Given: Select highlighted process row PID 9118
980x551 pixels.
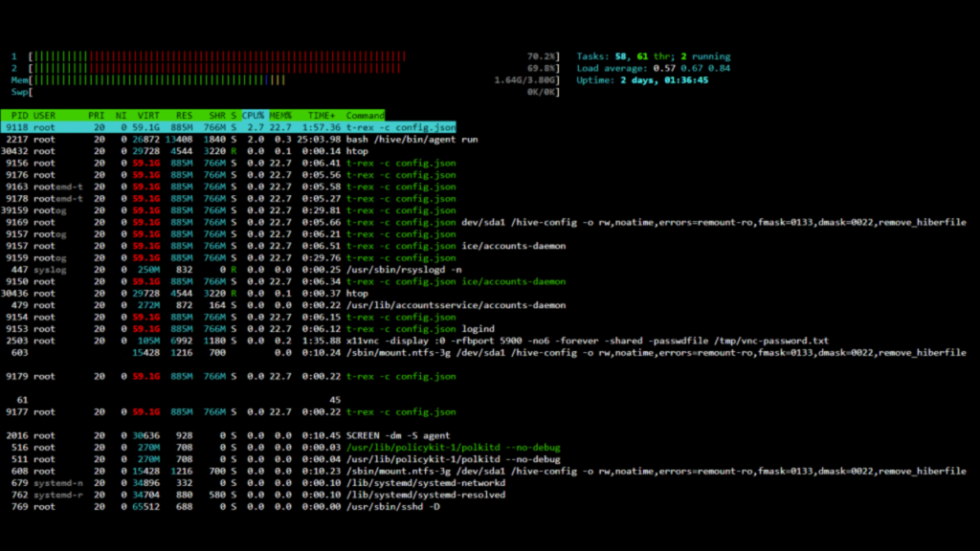Looking at the screenshot, I should click(228, 127).
